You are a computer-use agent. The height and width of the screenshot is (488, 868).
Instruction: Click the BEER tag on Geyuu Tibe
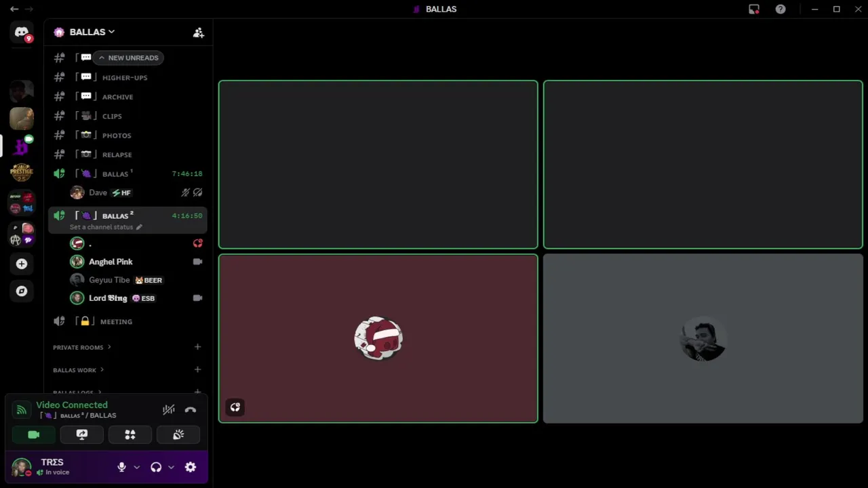149,280
